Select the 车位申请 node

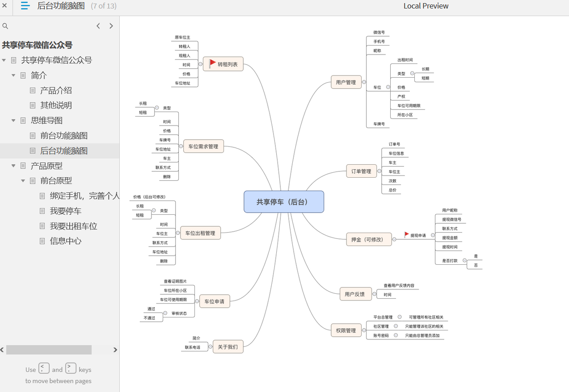215,301
